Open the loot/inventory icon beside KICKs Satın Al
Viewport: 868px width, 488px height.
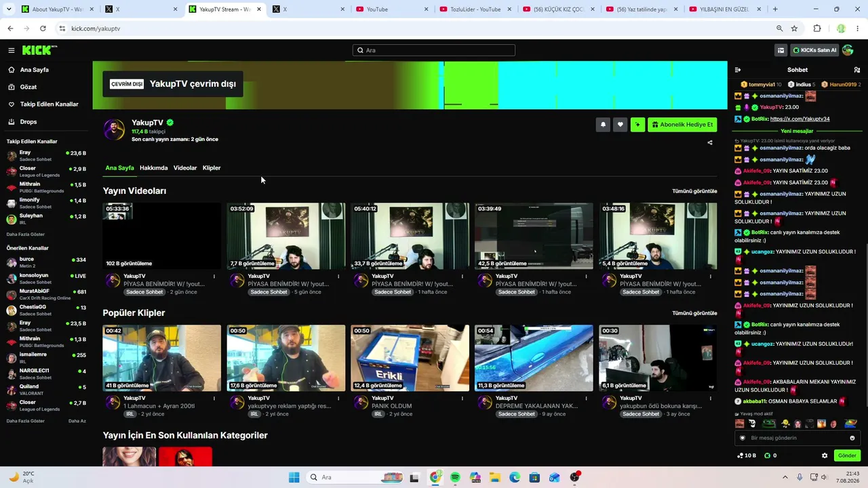781,50
